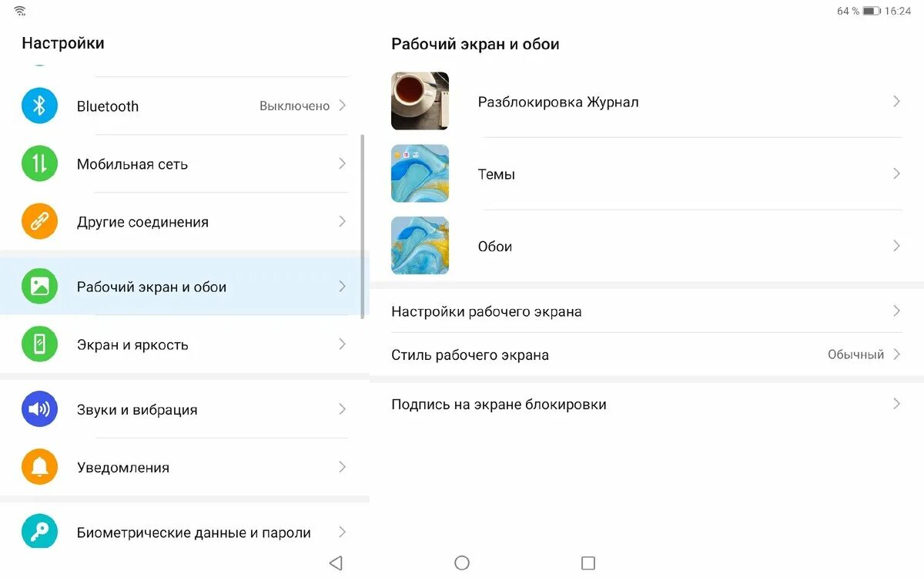The image size is (924, 578).
Task: Select Рабочий экран и обои menu item
Action: click(x=185, y=287)
